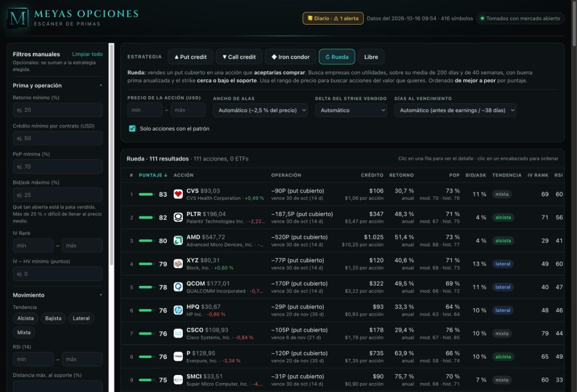Screen dimensions: 577x392
Task: Click the QUALCOMM logo icon
Action: pyautogui.click(x=178, y=287)
